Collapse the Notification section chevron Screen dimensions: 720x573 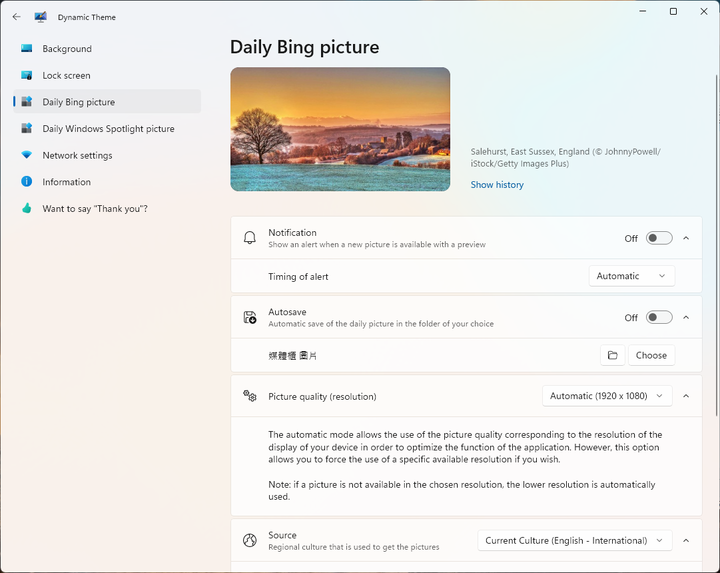coord(686,238)
